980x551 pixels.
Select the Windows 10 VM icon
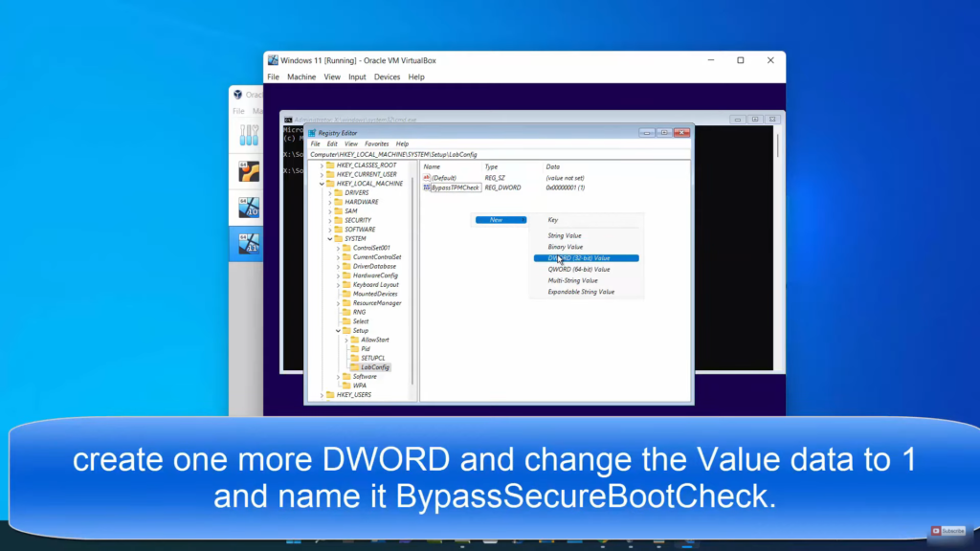point(249,208)
